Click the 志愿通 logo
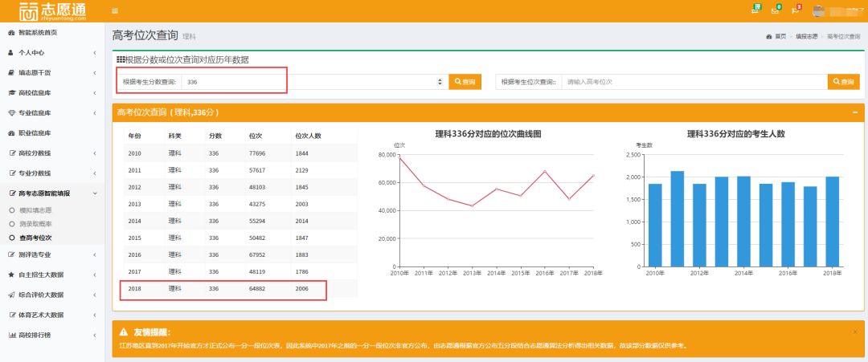 (x=51, y=11)
